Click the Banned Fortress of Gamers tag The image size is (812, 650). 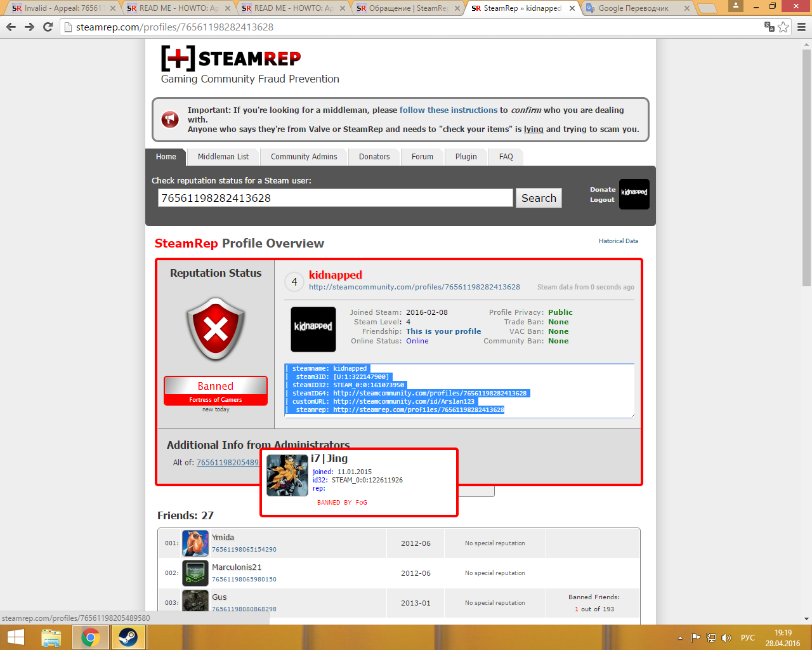point(216,391)
